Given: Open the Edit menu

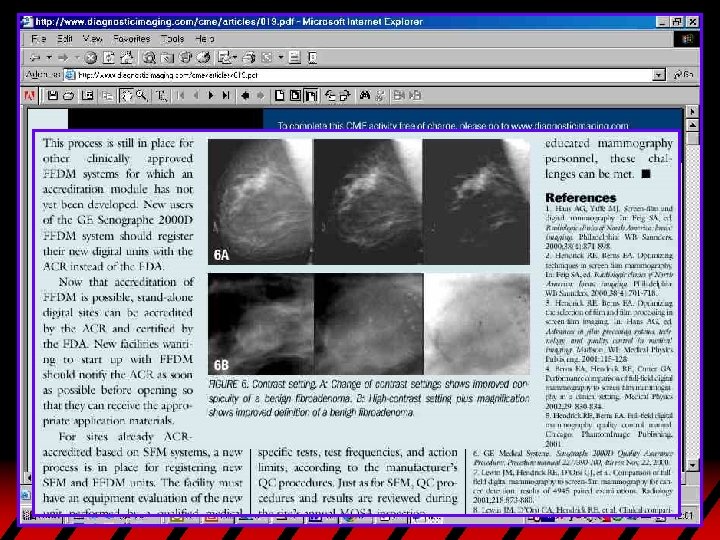Looking at the screenshot, I should (65, 39).
